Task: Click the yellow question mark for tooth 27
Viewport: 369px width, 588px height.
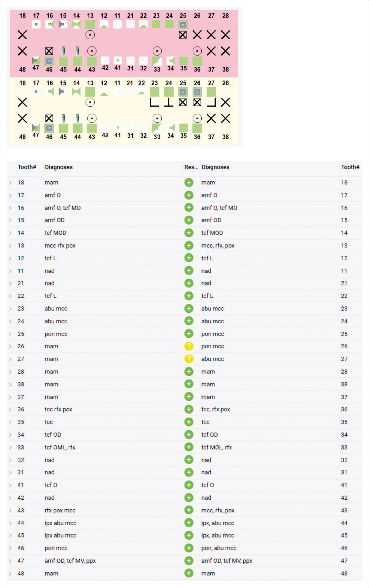Action: (x=189, y=359)
